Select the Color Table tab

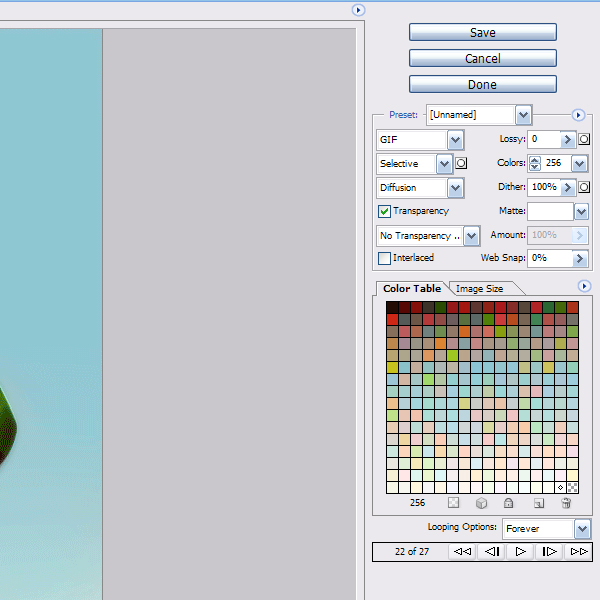412,289
